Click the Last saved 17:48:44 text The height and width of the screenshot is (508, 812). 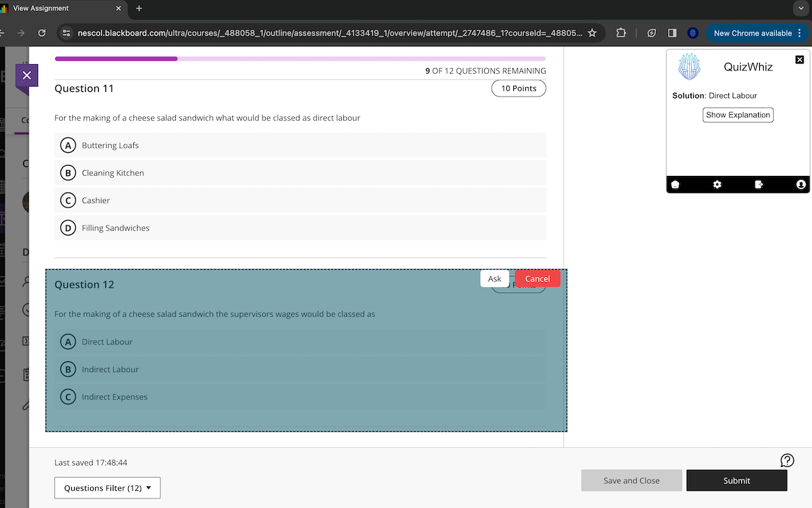[x=91, y=463]
